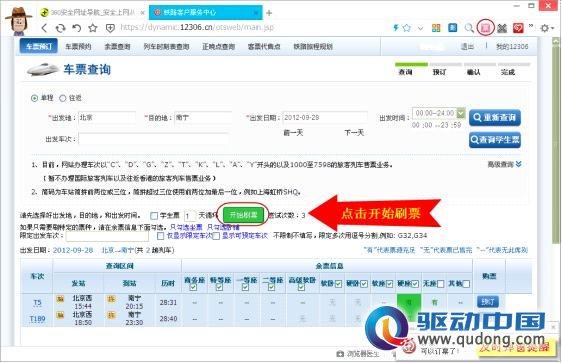Click the 出发车次 train number input field
The width and height of the screenshot is (562, 363).
click(153, 139)
